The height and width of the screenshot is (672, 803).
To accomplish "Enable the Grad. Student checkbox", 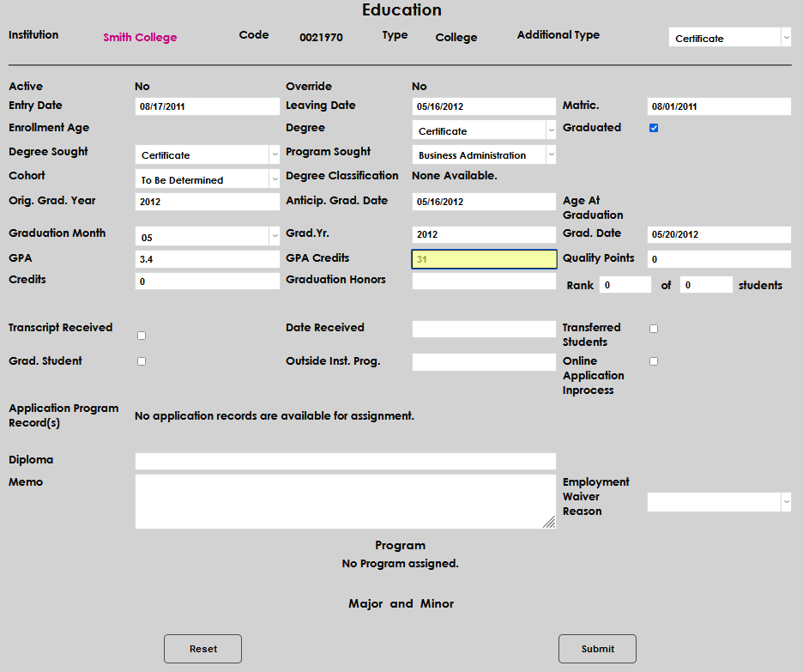I will pos(142,361).
